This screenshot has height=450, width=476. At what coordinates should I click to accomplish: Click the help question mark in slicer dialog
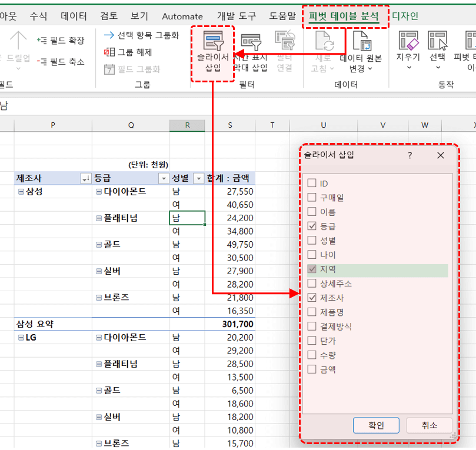410,155
